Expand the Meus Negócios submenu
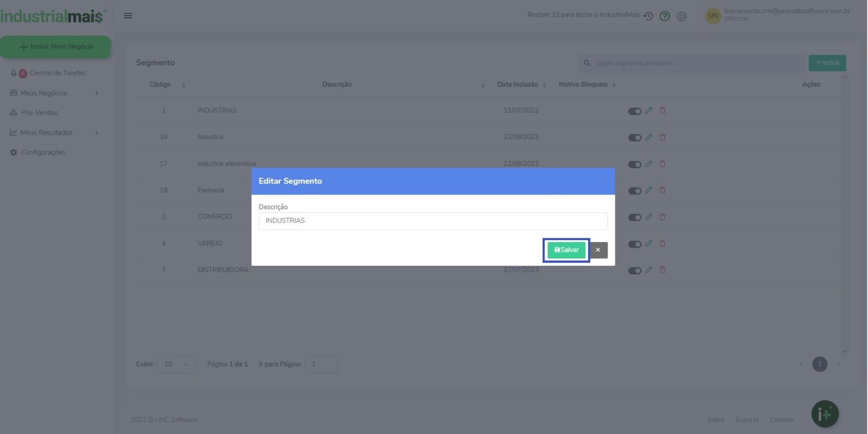The image size is (868, 434). point(54,93)
